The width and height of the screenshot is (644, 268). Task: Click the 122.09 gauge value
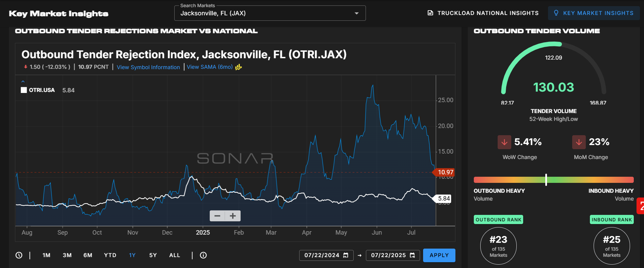pyautogui.click(x=553, y=58)
